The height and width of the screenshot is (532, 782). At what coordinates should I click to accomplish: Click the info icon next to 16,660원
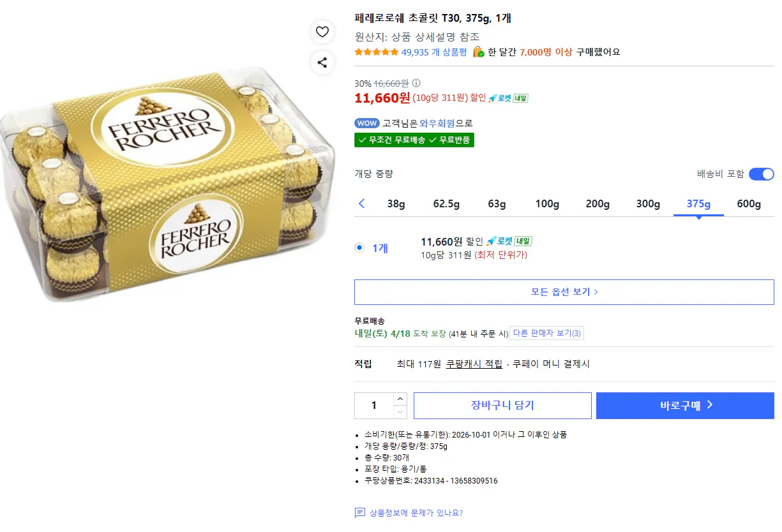[416, 83]
